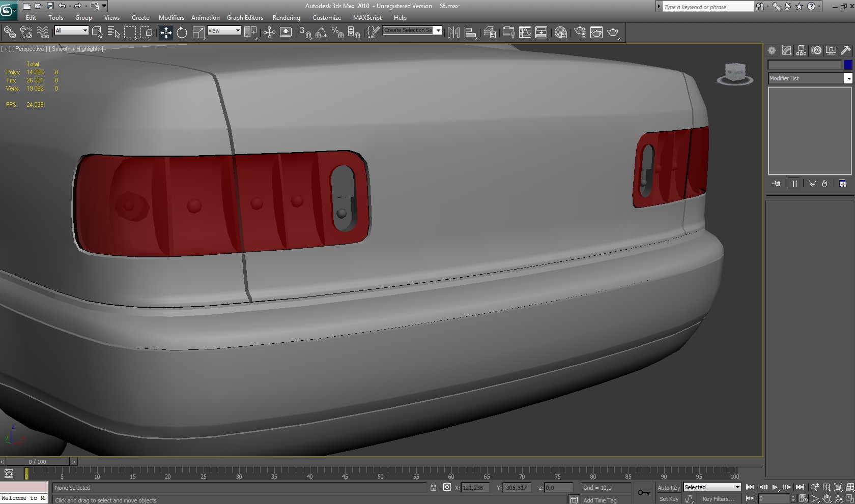Click the Render Setup teapot icon
Image resolution: width=855 pixels, height=504 pixels.
coord(580,33)
